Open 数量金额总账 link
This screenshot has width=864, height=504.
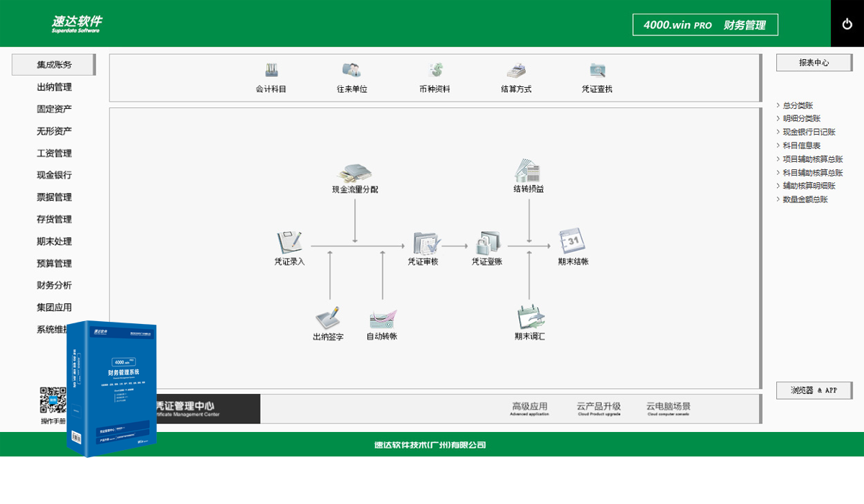click(x=805, y=199)
